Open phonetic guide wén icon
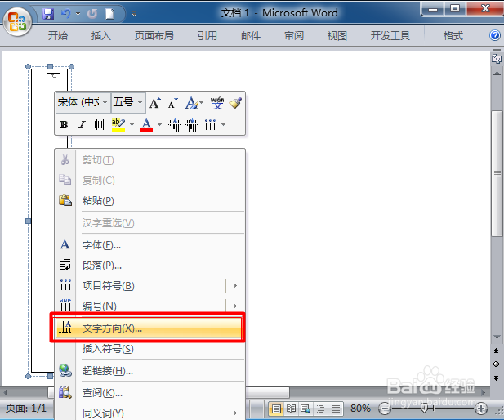 [x=217, y=103]
